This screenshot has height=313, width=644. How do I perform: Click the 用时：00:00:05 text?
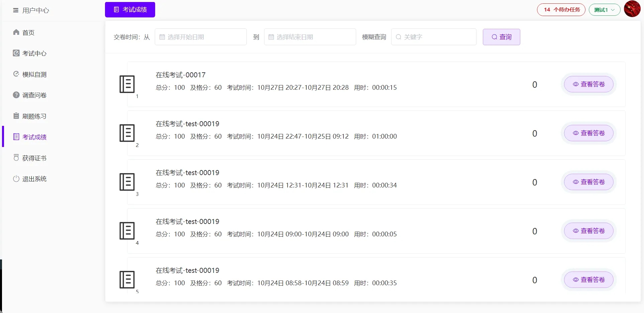[x=375, y=234]
